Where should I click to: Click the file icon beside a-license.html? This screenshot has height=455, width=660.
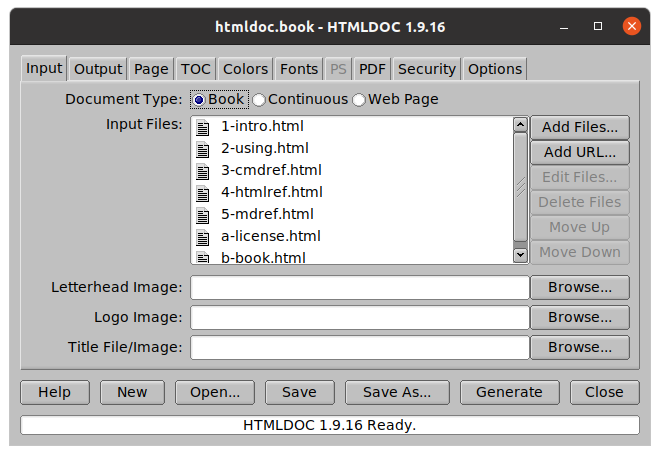coord(202,237)
